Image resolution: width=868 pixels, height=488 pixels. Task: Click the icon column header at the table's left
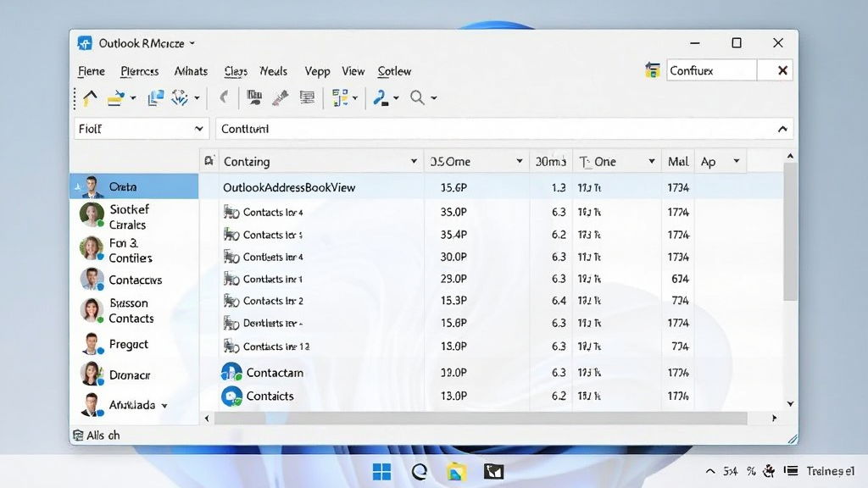point(209,161)
